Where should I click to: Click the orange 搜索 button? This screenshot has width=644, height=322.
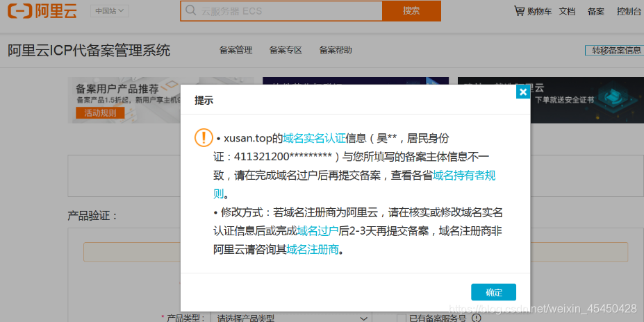[411, 11]
